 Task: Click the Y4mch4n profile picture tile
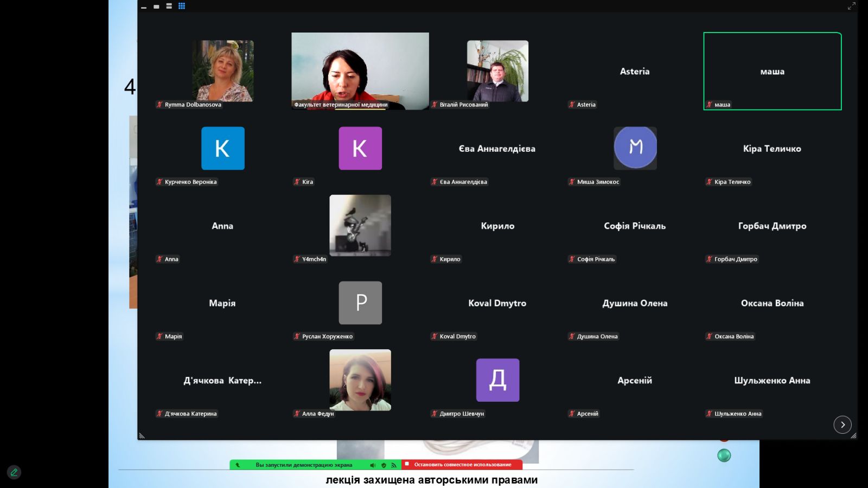click(360, 226)
